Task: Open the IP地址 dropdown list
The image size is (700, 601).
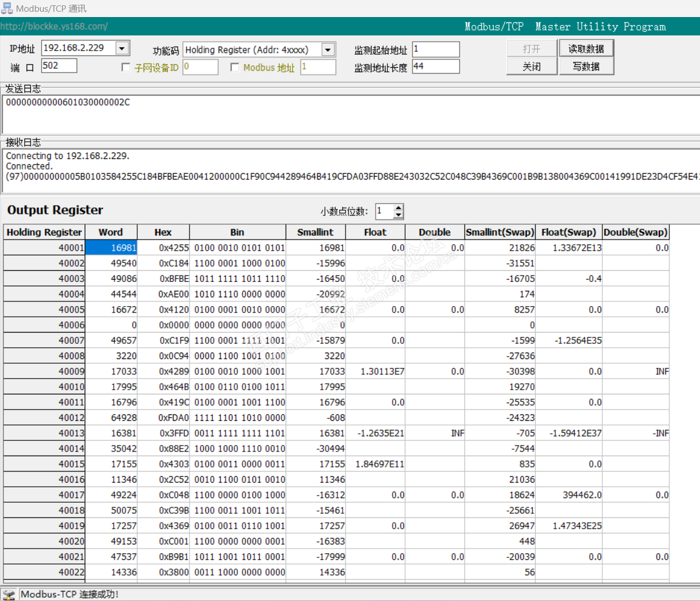Action: tap(122, 48)
